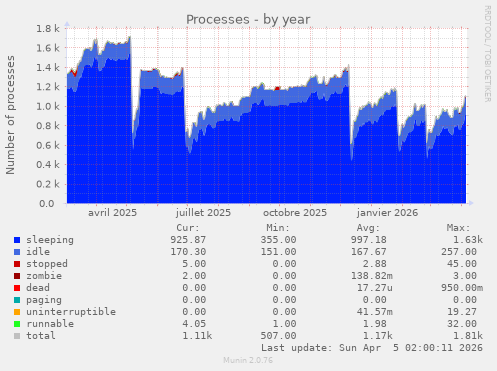
Task: Click the sleeping legend color swatch
Action: coord(17,240)
